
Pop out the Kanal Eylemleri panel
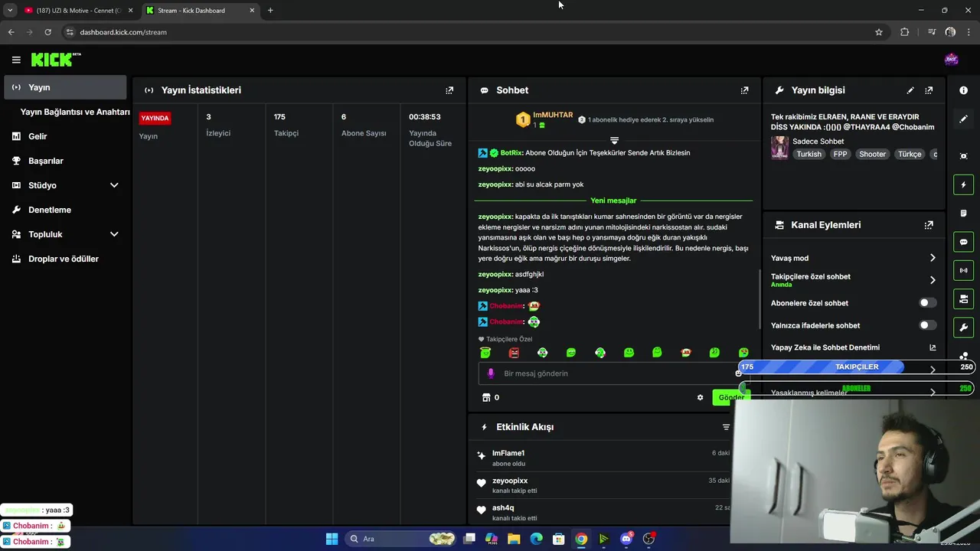point(929,225)
